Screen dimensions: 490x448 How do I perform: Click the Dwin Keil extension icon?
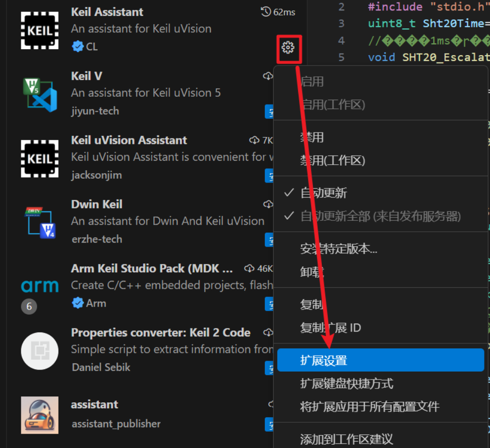pyautogui.click(x=40, y=223)
